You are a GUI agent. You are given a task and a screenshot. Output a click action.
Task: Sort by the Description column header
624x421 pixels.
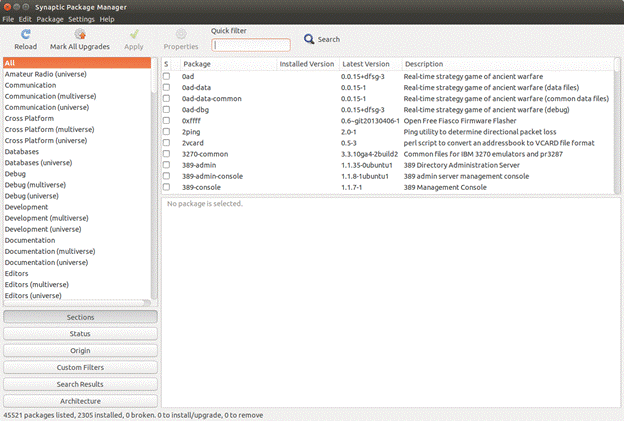pyautogui.click(x=508, y=64)
